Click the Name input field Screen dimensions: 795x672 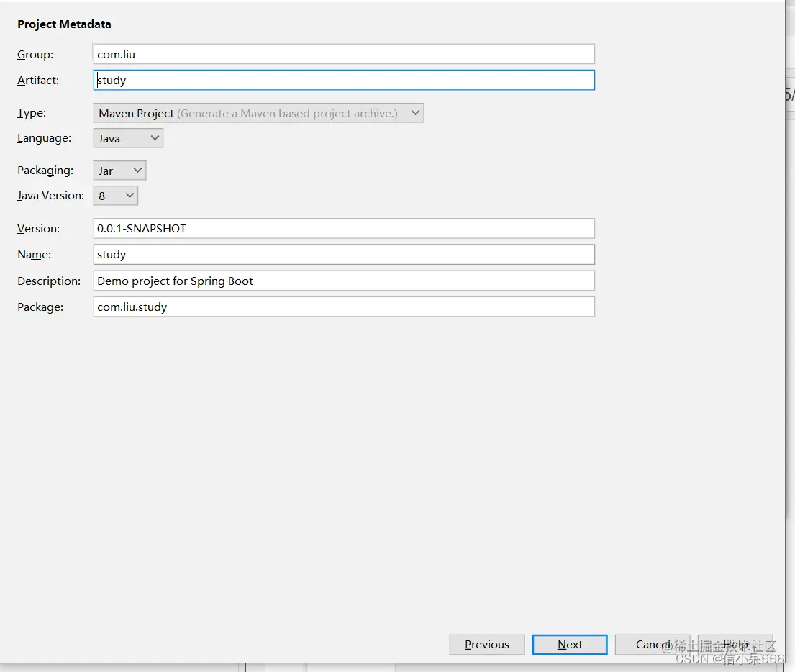[x=344, y=254]
